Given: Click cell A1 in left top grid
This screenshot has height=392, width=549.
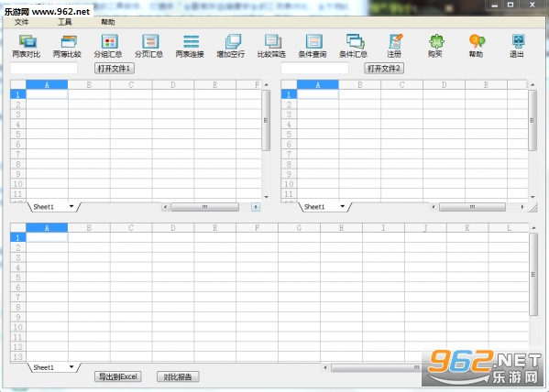Looking at the screenshot, I should pos(47,94).
